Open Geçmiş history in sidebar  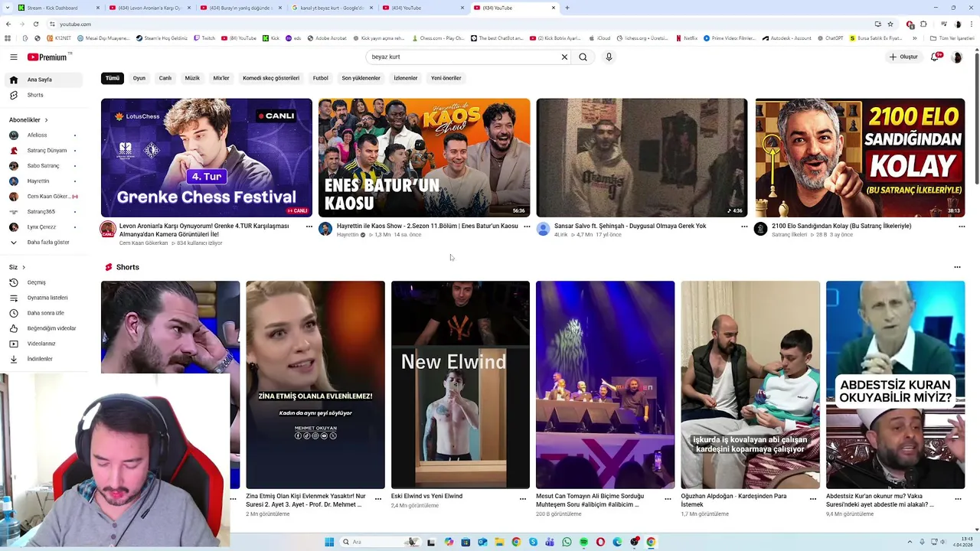pyautogui.click(x=44, y=282)
